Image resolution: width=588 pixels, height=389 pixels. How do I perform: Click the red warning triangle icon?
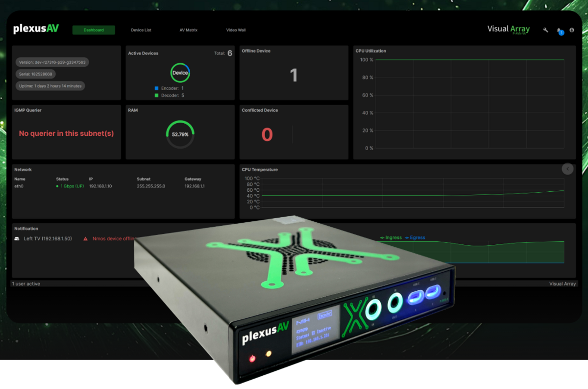tap(85, 239)
